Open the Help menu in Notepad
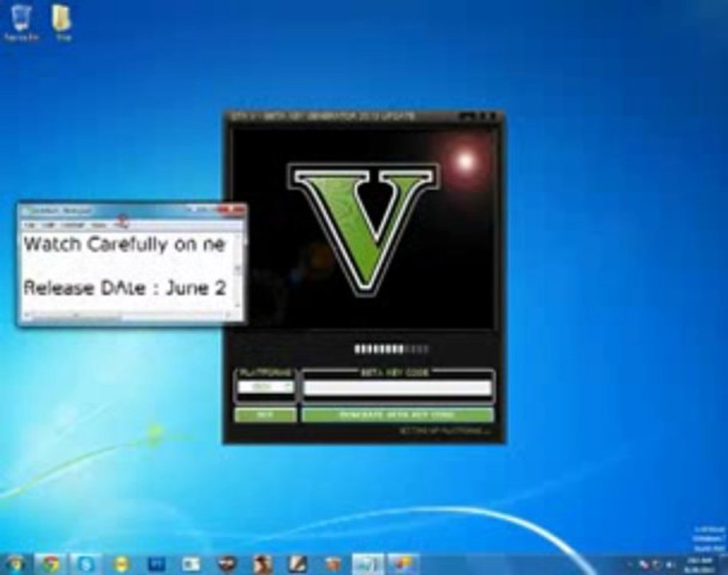 (121, 225)
